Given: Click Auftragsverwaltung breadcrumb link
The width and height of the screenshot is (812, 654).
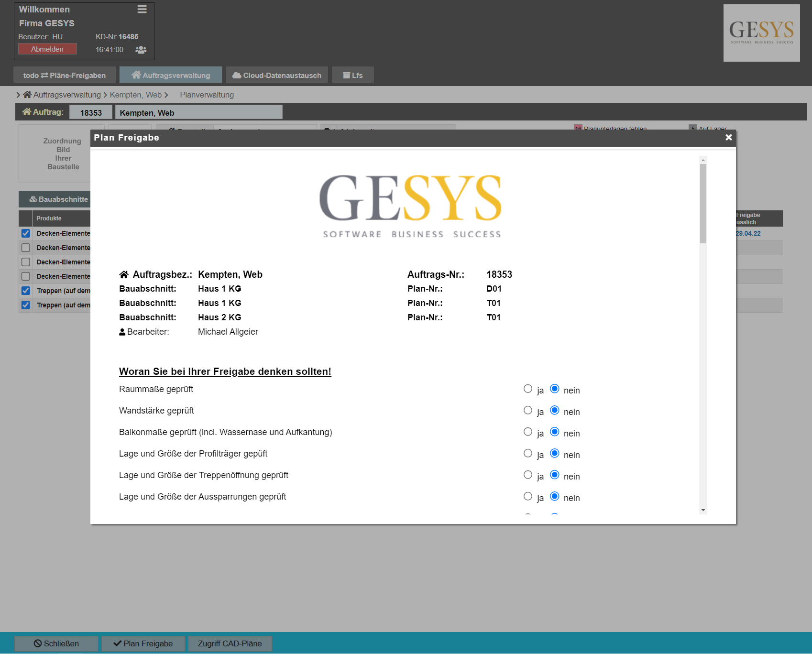Looking at the screenshot, I should [67, 95].
